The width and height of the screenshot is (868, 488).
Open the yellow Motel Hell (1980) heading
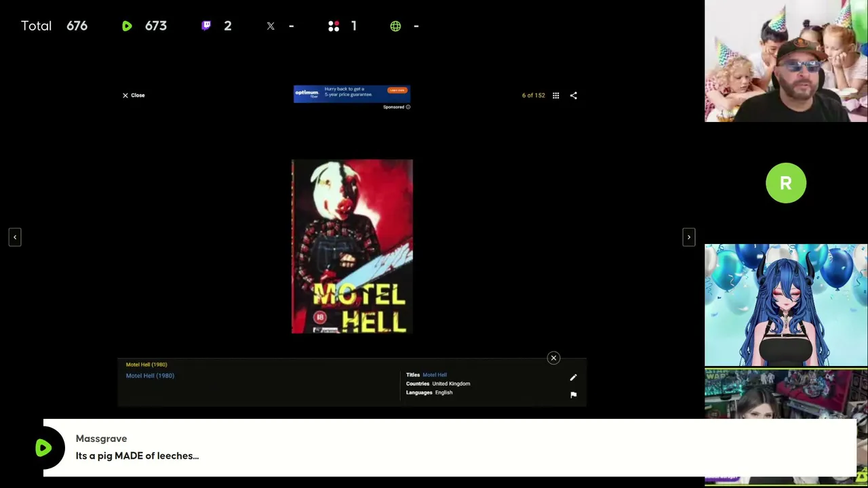coord(146,365)
